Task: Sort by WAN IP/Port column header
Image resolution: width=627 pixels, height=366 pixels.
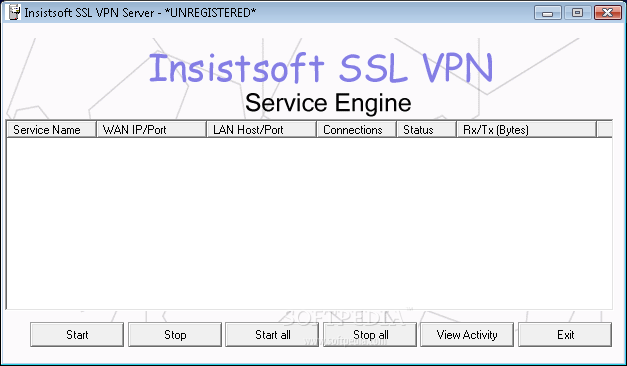Action: (152, 130)
